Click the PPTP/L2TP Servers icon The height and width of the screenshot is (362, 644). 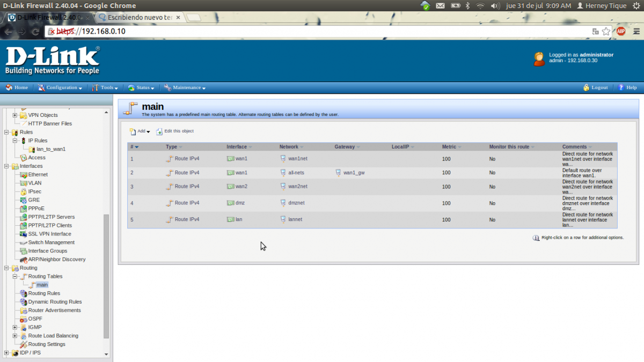[x=24, y=217]
